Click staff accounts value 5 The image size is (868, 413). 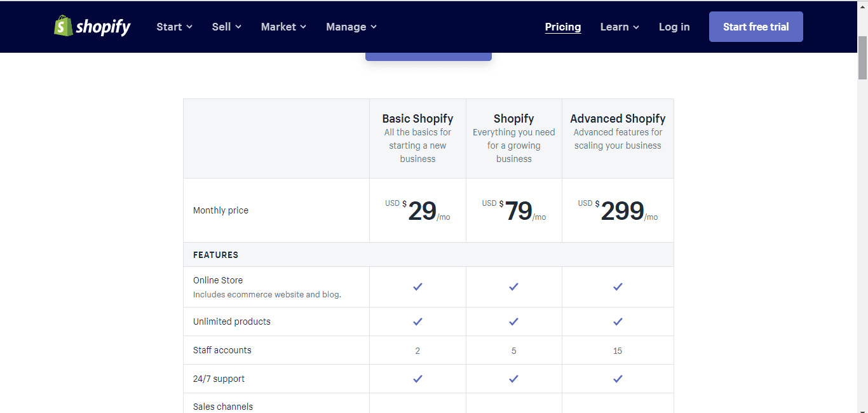tap(513, 351)
